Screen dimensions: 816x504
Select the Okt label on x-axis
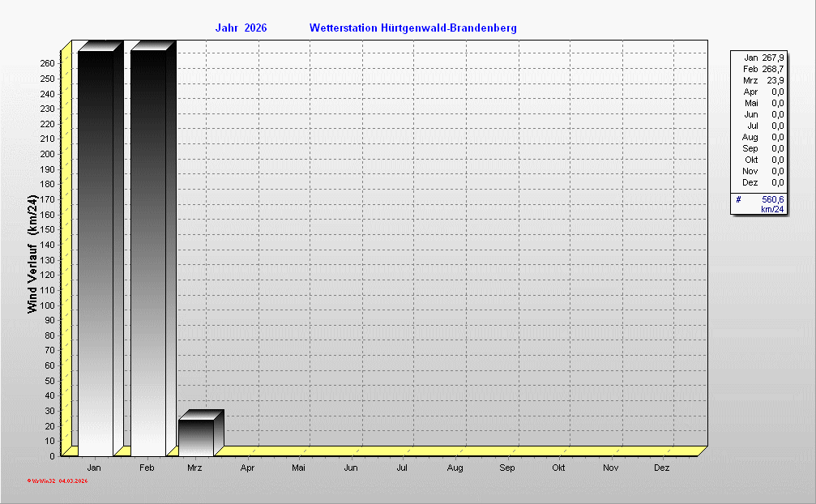558,468
